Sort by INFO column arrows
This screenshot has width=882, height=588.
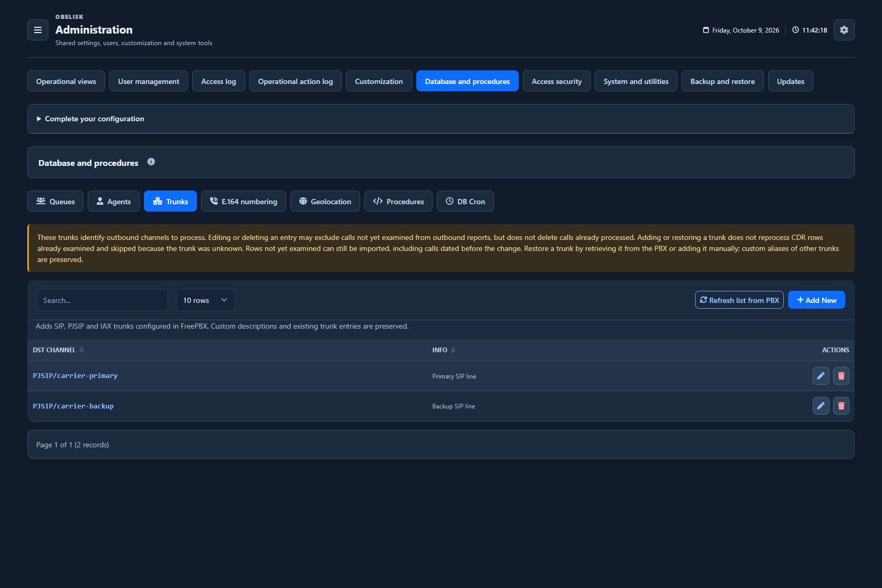(453, 350)
